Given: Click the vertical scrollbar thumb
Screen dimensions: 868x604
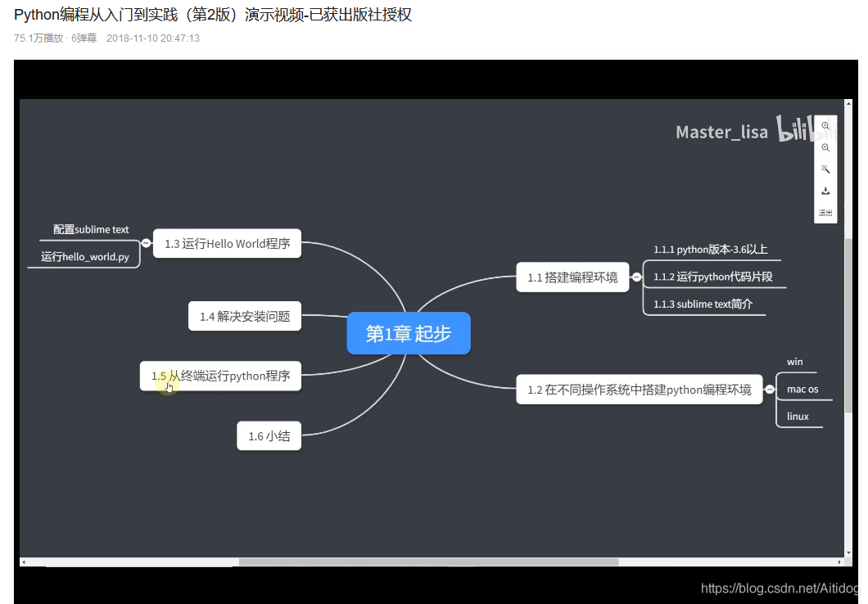Looking at the screenshot, I should click(848, 325).
